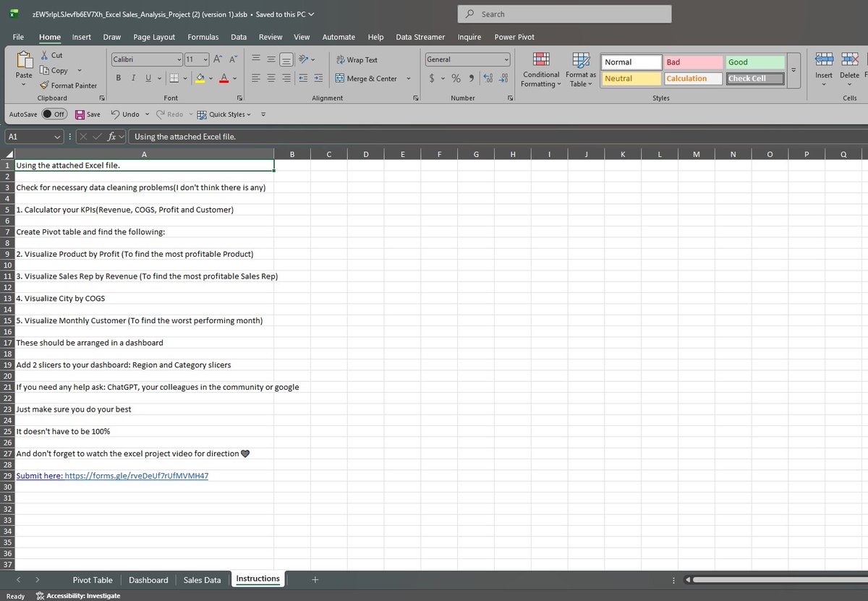868x601 pixels.
Task: Toggle Italic formatting
Action: [134, 78]
